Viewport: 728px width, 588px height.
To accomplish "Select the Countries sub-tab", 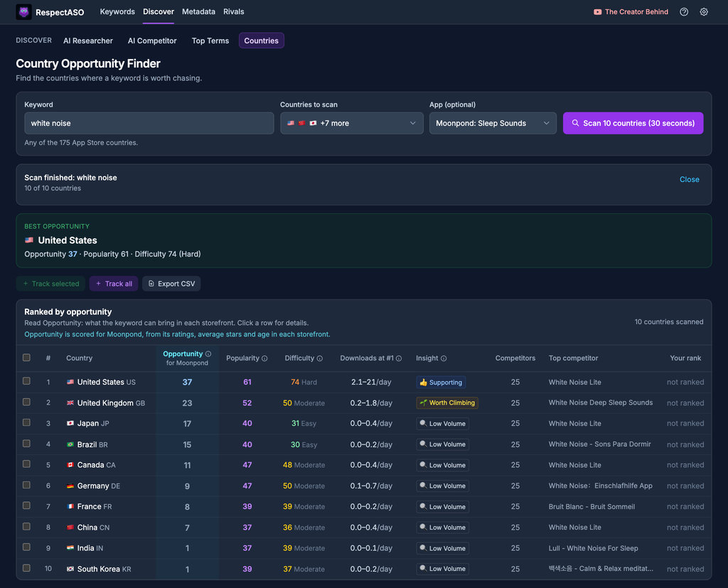I will [x=262, y=41].
